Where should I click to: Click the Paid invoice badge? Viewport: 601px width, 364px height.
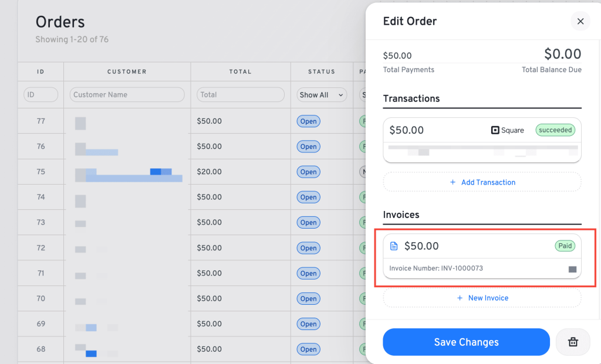tap(565, 246)
